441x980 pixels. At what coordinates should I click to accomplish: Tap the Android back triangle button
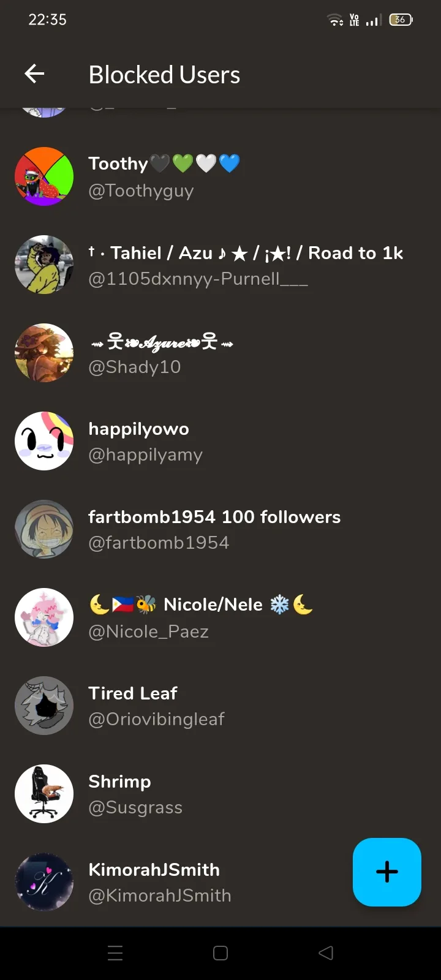point(326,953)
